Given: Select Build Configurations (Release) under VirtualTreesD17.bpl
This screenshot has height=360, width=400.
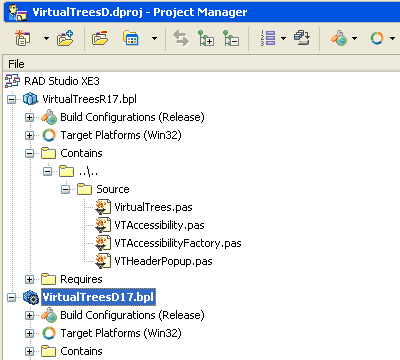Looking at the screenshot, I should (132, 315).
